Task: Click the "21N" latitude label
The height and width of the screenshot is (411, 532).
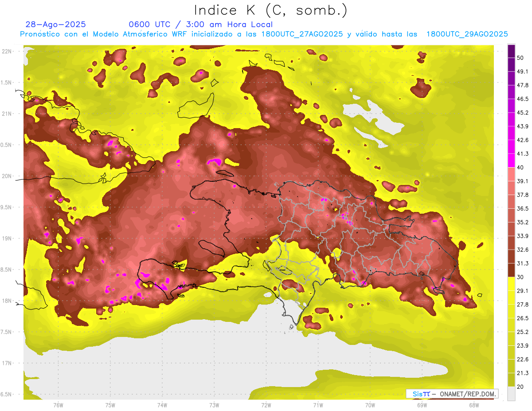Action: coord(6,114)
